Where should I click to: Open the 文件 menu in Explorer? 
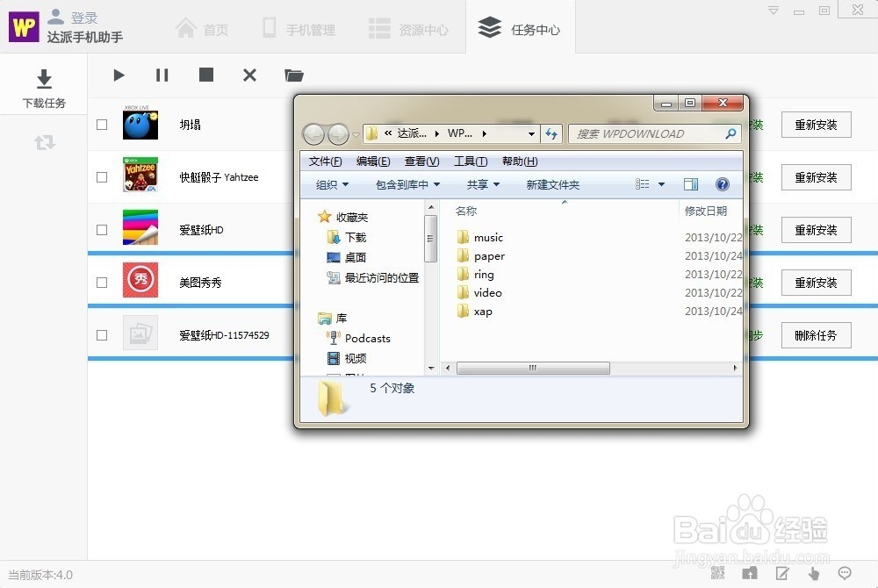tap(325, 161)
